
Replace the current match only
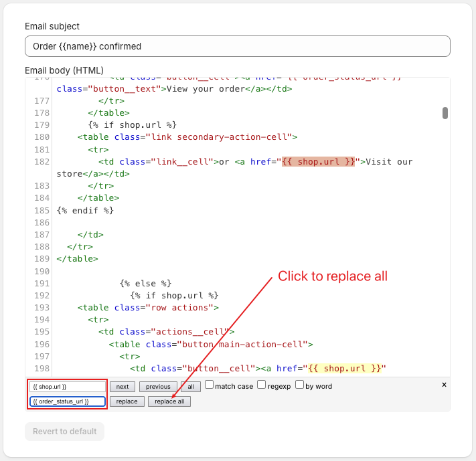click(127, 401)
